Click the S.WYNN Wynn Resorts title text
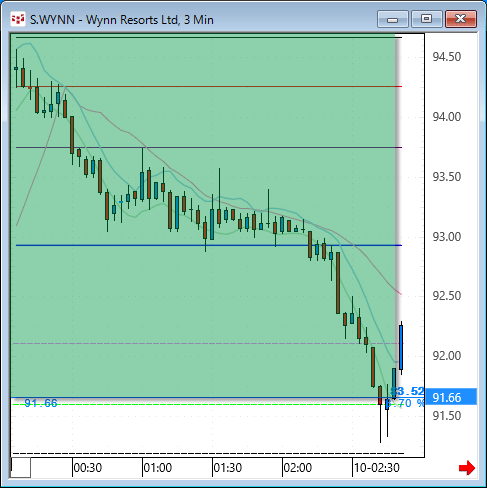The image size is (487, 488). (122, 20)
